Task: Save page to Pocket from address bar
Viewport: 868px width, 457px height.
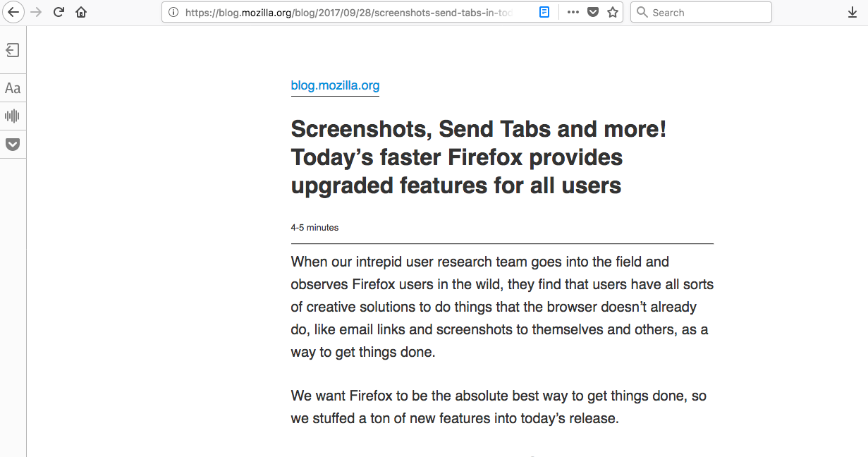Action: point(593,12)
